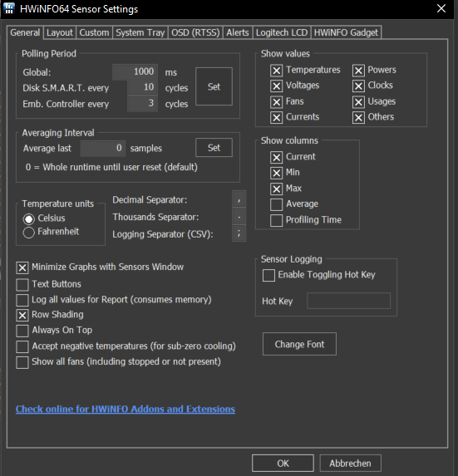Click Set in Averaging Interval group
Viewport: 458px width, 476px height.
[214, 148]
